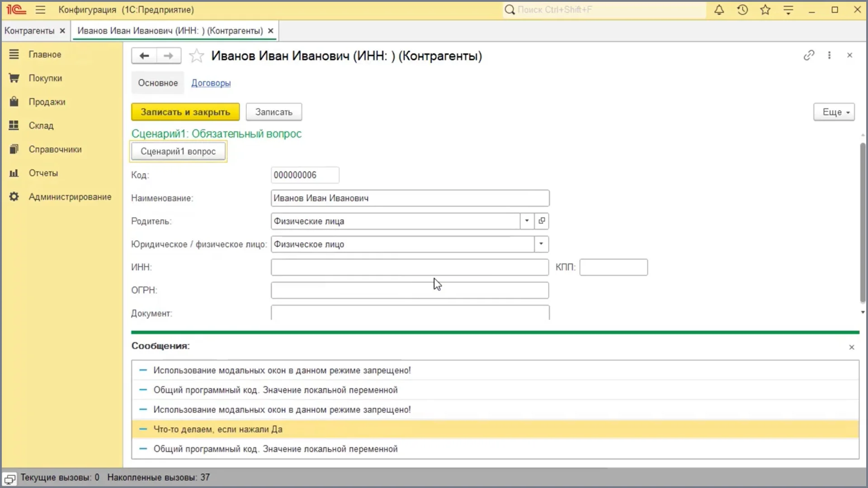The image size is (868, 488).
Task: Expand Юридическое / физическое лицо dropdown
Action: point(541,244)
